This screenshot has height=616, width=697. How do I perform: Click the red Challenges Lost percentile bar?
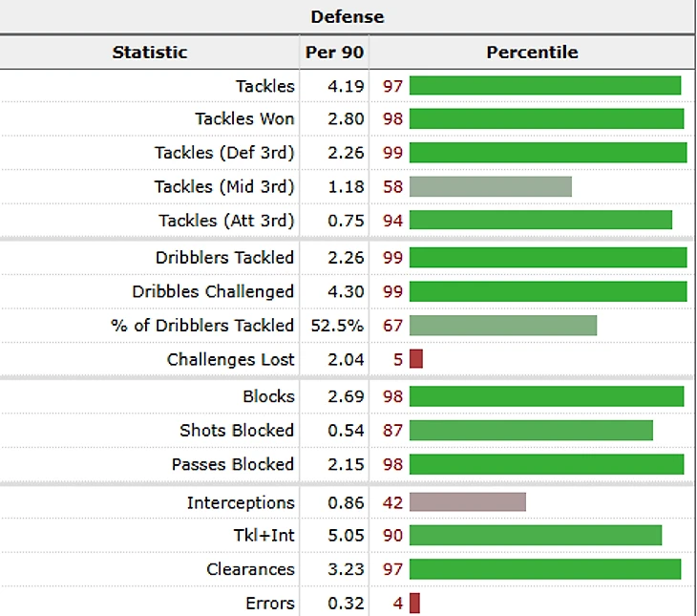tap(416, 359)
